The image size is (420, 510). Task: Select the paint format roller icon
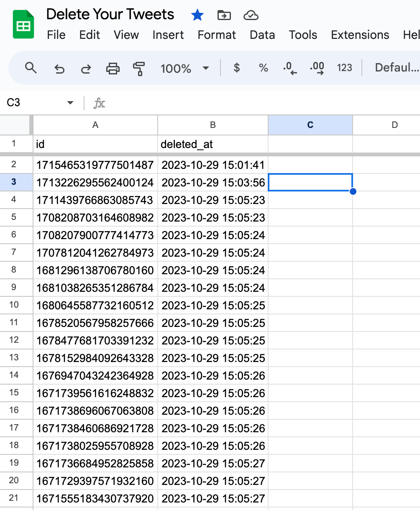click(x=138, y=68)
